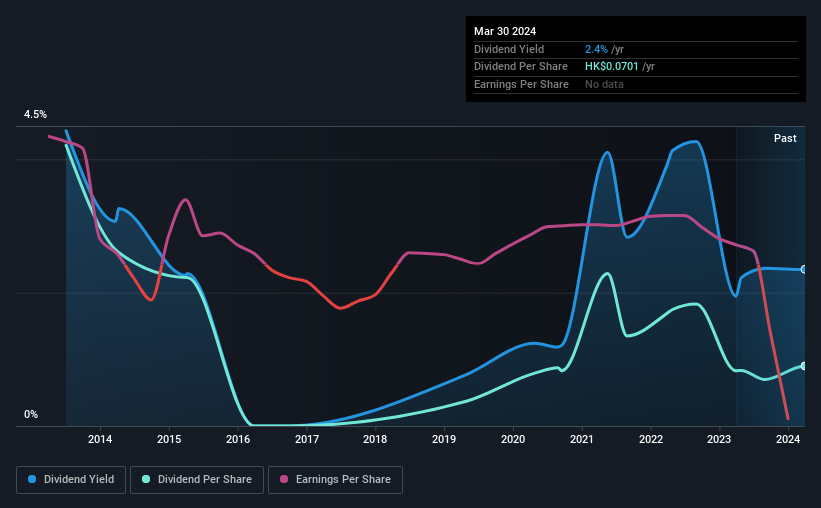Click the pink Earnings Per Share legend dot
821x508 pixels.
coord(284,479)
